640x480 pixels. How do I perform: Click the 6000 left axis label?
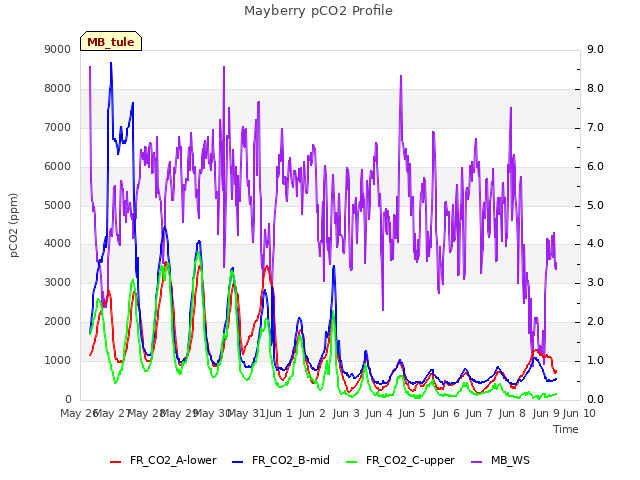[x=58, y=167]
